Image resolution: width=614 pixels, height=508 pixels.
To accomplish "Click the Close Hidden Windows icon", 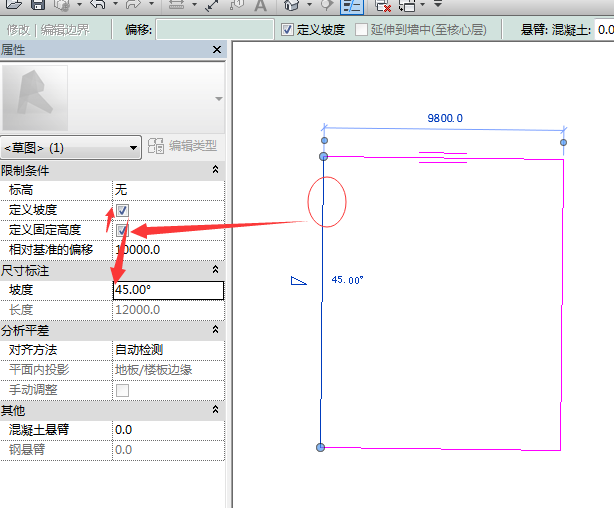I will coord(383,6).
